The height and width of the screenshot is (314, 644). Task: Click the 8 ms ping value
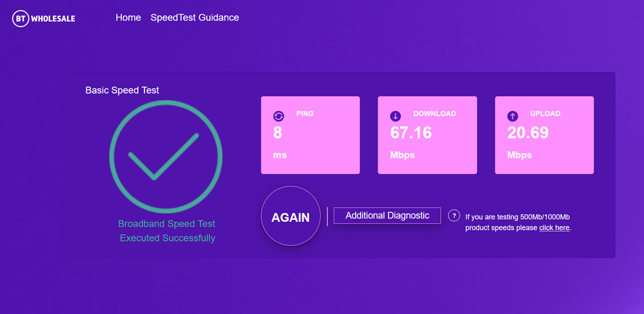pyautogui.click(x=278, y=133)
